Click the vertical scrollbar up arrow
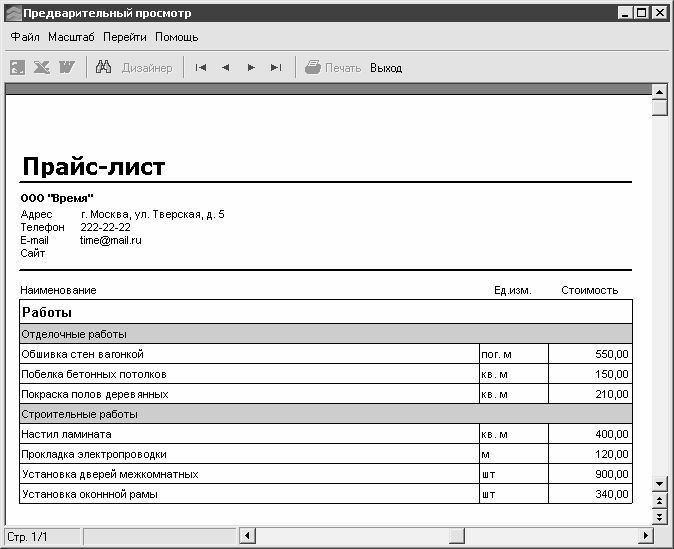The width and height of the screenshot is (674, 549). 659,91
